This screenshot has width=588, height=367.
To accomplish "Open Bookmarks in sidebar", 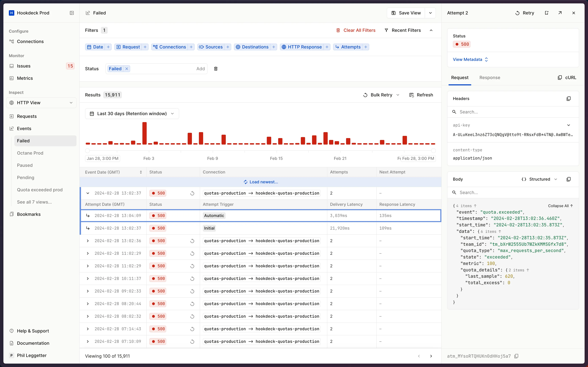I will 28,214.
